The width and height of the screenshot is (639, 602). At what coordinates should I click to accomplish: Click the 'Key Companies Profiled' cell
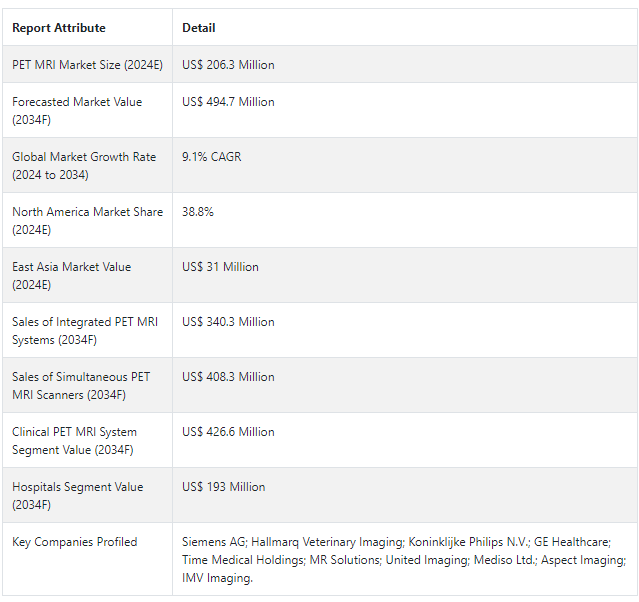coord(75,542)
